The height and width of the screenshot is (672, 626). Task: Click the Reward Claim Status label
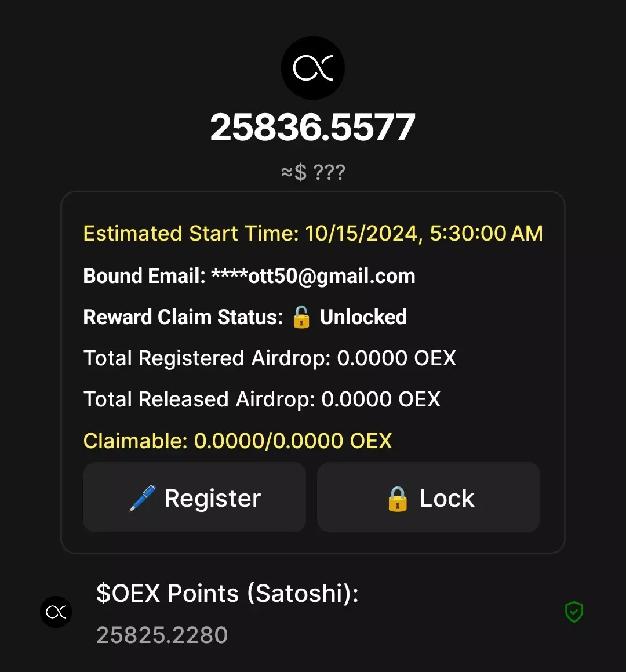pos(183,317)
